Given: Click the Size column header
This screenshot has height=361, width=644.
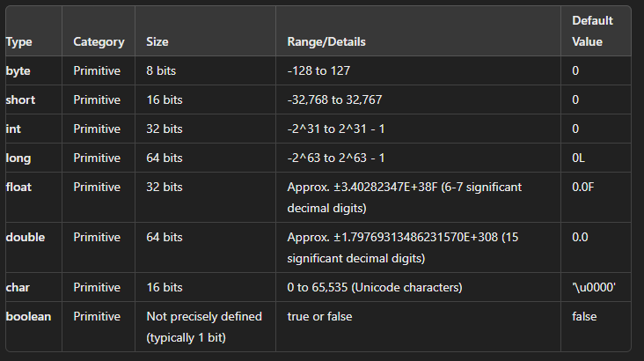Looking at the screenshot, I should click(x=157, y=41).
